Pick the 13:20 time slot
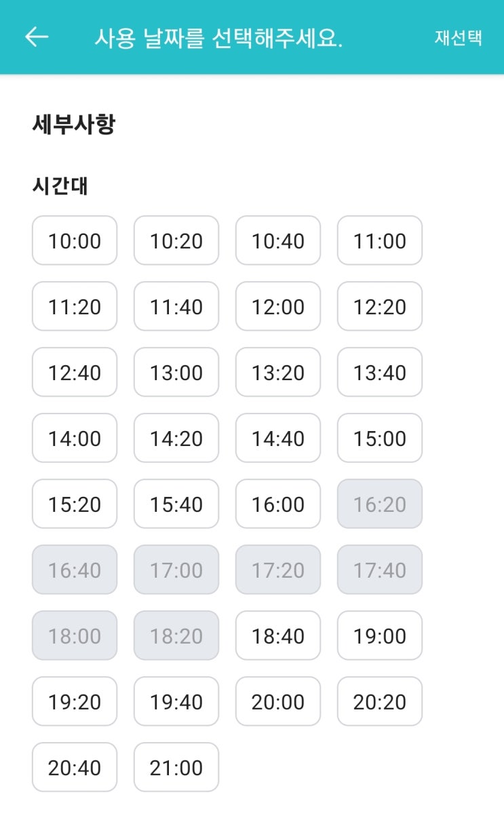504x814 pixels. point(278,373)
